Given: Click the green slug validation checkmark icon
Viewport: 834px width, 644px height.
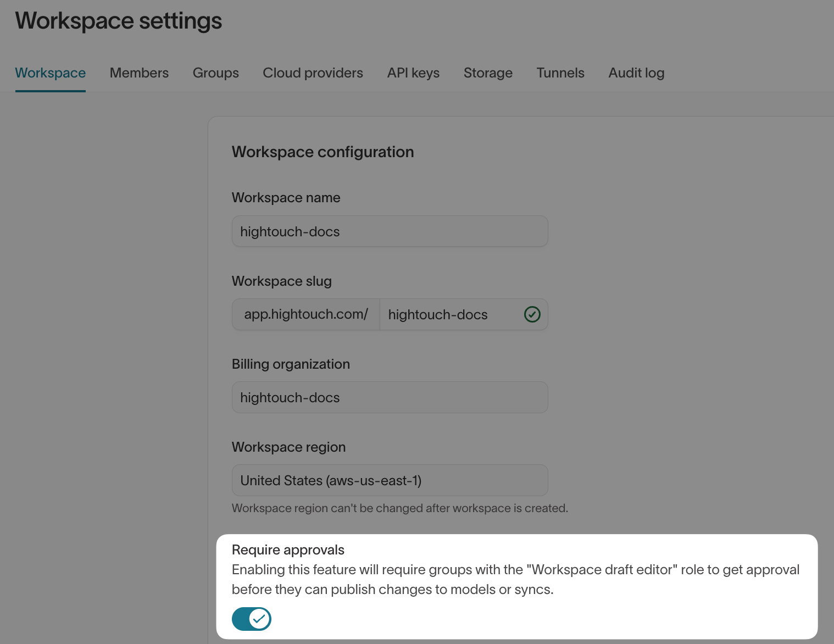Looking at the screenshot, I should [532, 314].
